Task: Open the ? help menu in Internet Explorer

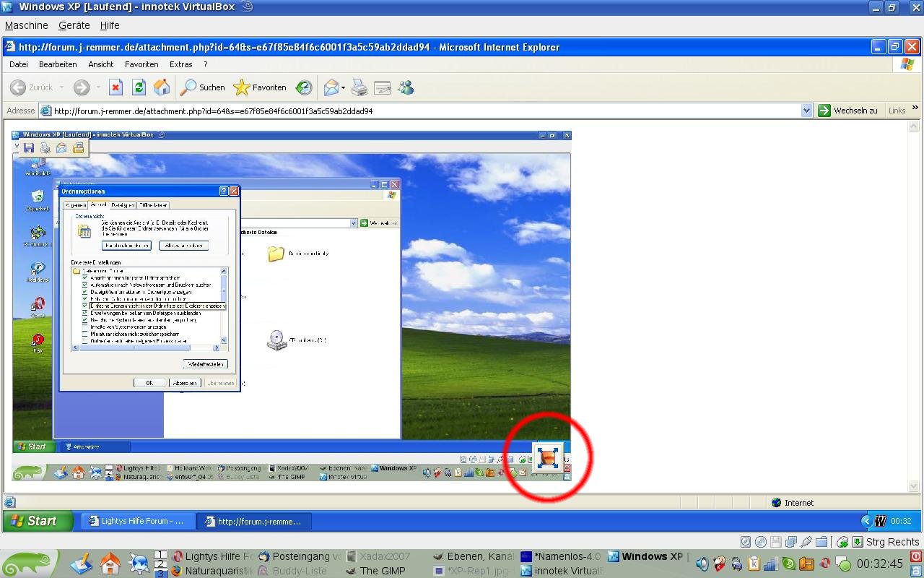Action: pos(206,64)
